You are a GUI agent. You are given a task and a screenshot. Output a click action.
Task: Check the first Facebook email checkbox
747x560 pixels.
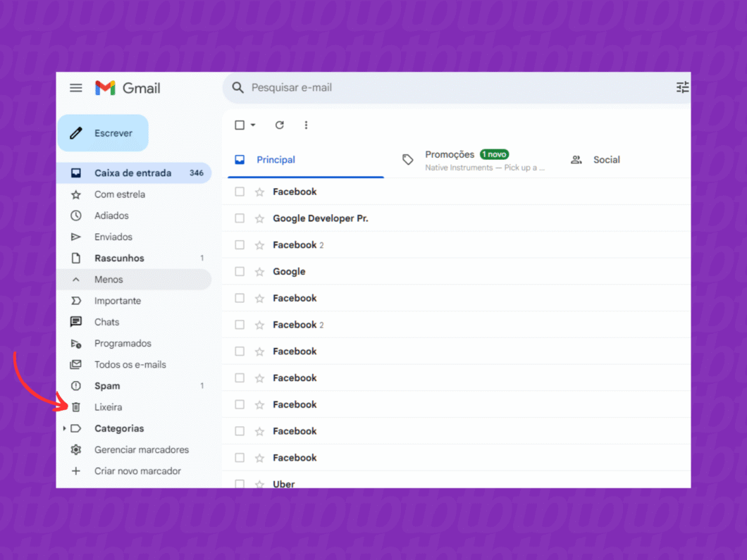[x=240, y=192]
